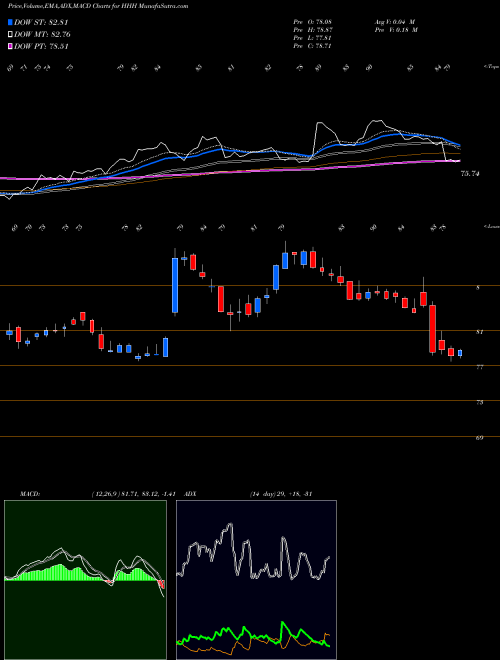This screenshot has width=500, height=660.
Task: Click the 'Pre O: 78.08' value
Action: pos(313,22)
